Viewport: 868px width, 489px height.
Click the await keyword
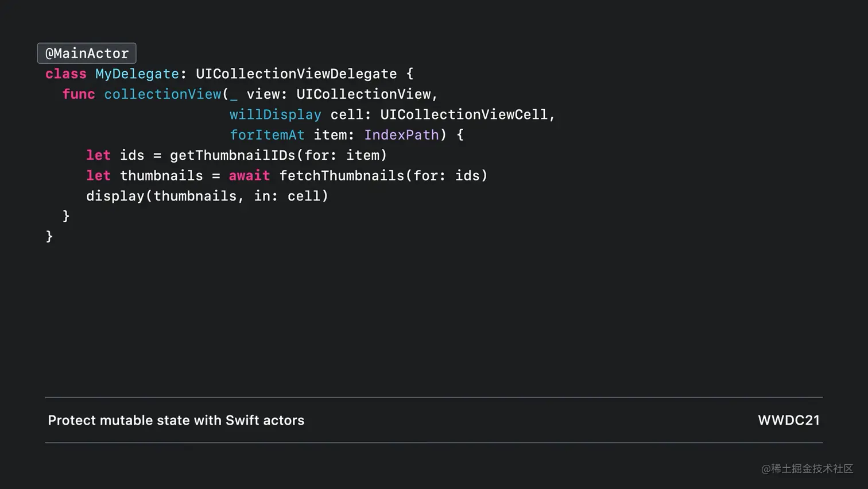pos(249,175)
